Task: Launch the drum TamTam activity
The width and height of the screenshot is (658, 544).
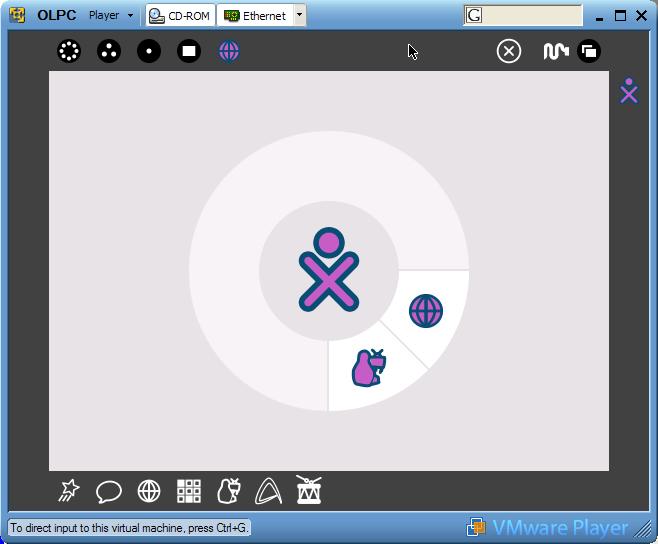Action: 309,489
